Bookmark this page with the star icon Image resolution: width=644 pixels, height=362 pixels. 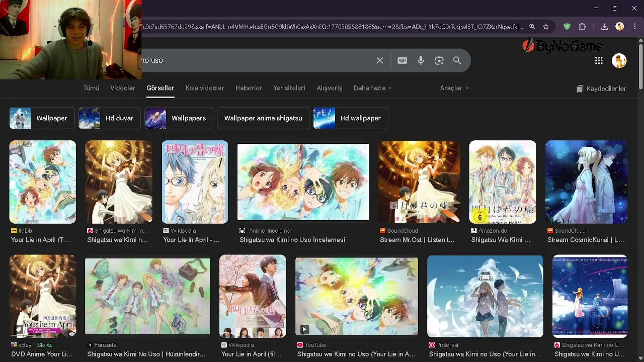coord(546,27)
